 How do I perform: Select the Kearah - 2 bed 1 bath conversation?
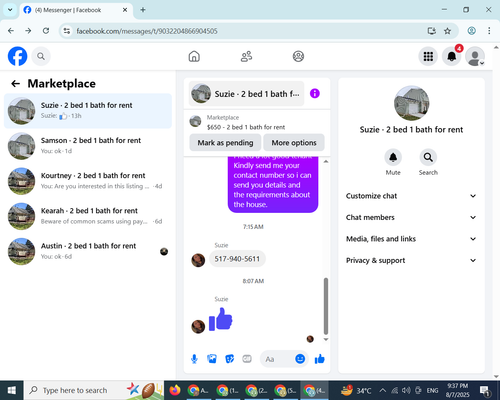click(x=88, y=216)
